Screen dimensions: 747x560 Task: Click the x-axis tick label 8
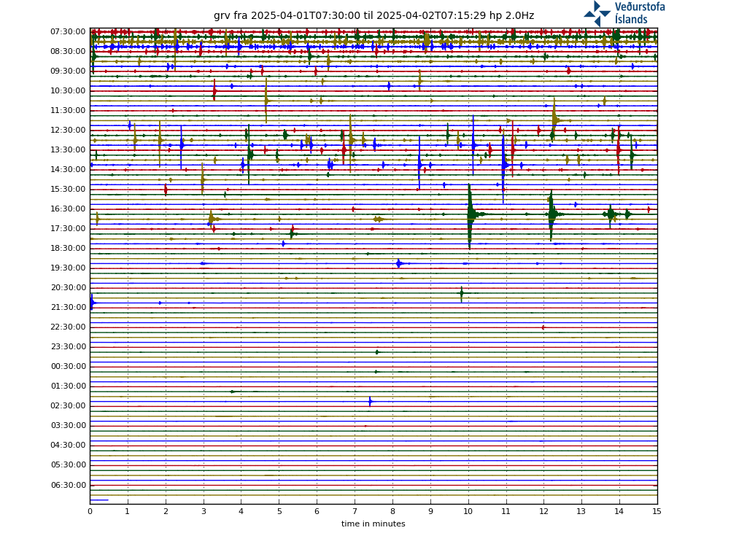[392, 511]
